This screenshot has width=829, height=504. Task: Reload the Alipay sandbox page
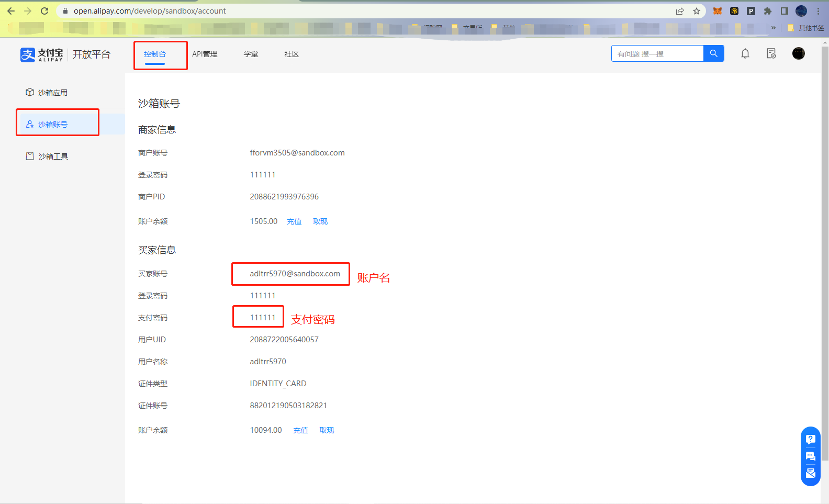pyautogui.click(x=44, y=11)
